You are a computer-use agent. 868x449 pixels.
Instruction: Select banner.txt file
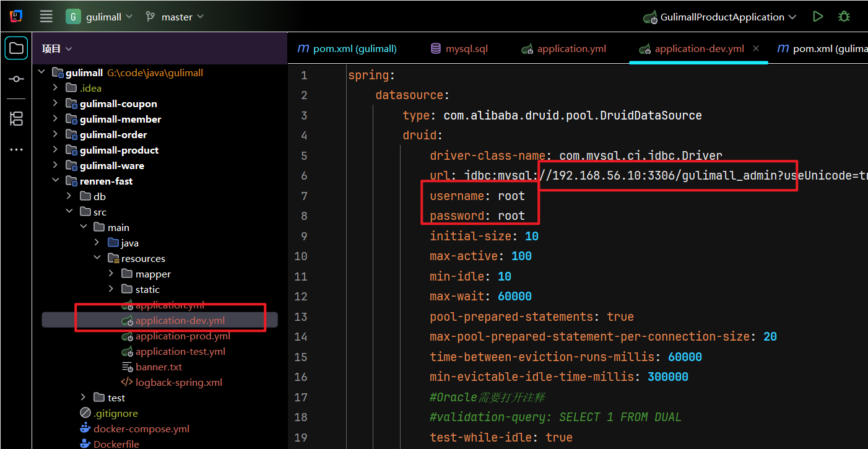click(152, 367)
